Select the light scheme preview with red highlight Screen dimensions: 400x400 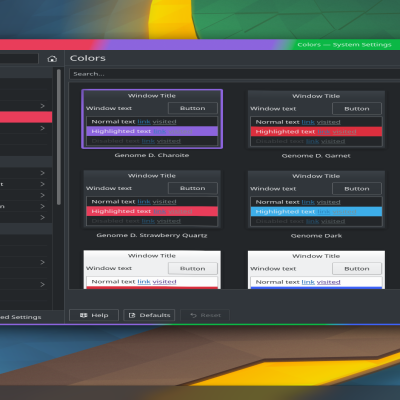(x=152, y=270)
